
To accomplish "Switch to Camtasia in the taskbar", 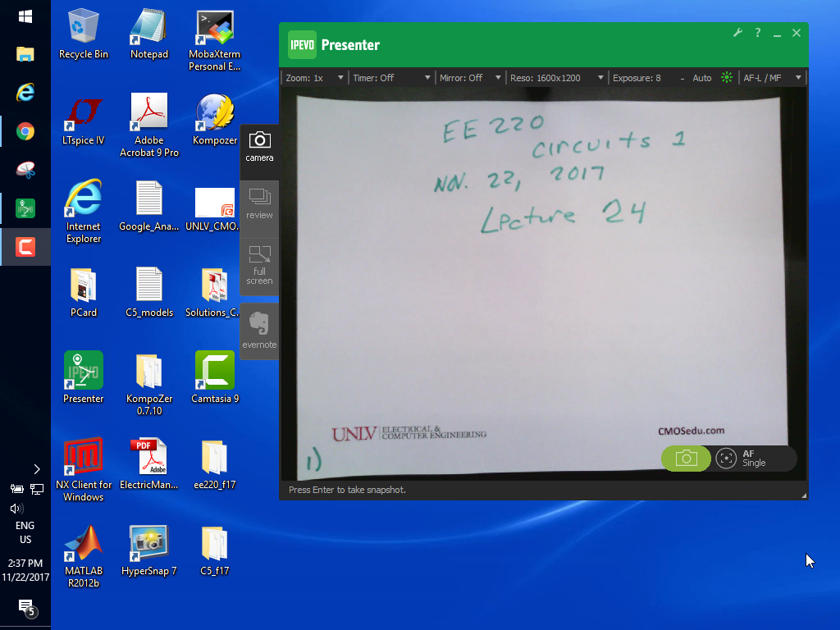I will (x=25, y=247).
